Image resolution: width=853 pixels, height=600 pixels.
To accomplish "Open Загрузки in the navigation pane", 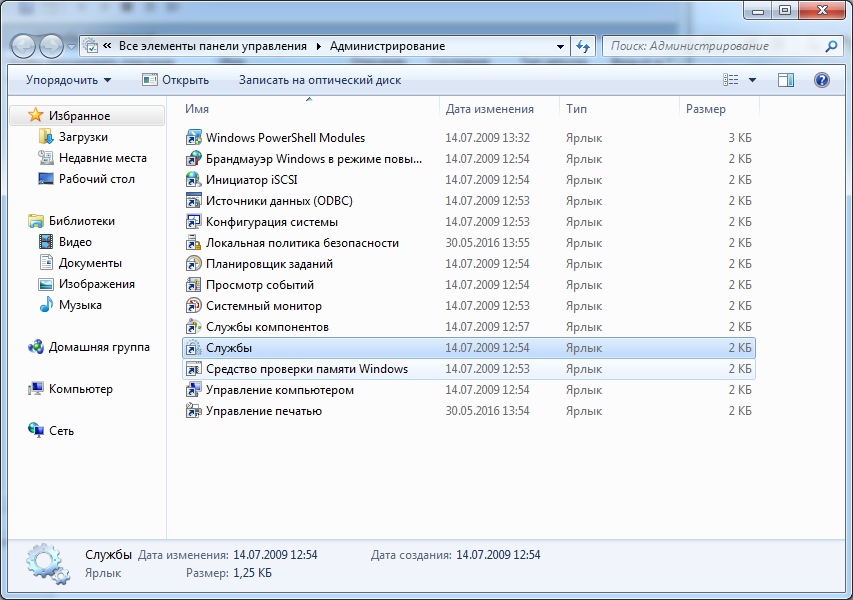I will [x=83, y=137].
